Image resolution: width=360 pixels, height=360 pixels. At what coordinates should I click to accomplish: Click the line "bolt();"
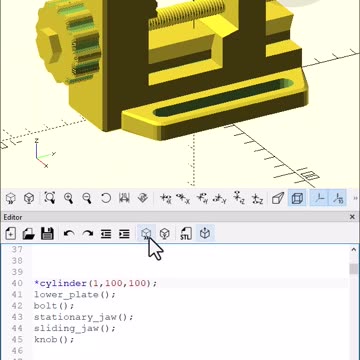(54, 306)
